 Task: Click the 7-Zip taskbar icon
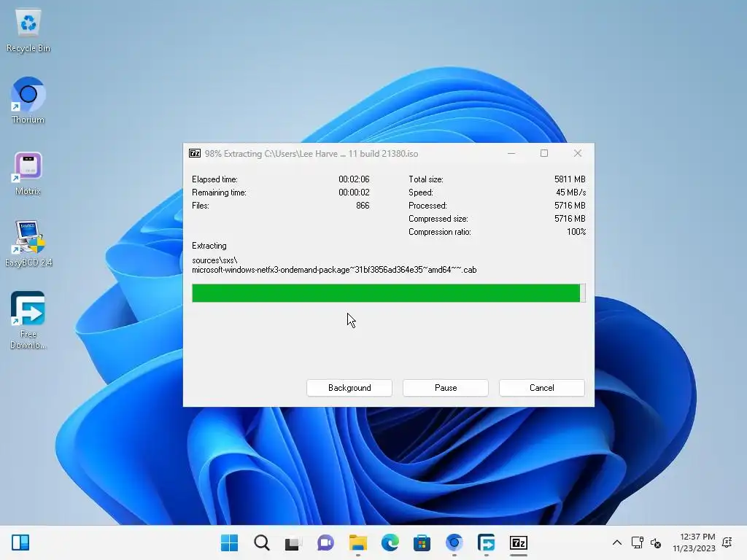point(519,542)
